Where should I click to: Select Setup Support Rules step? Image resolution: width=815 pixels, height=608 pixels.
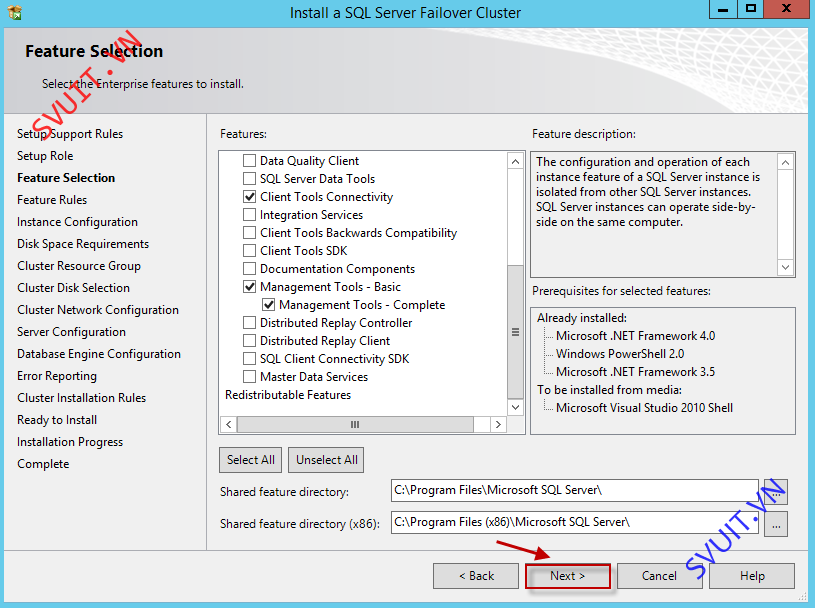[x=70, y=134]
